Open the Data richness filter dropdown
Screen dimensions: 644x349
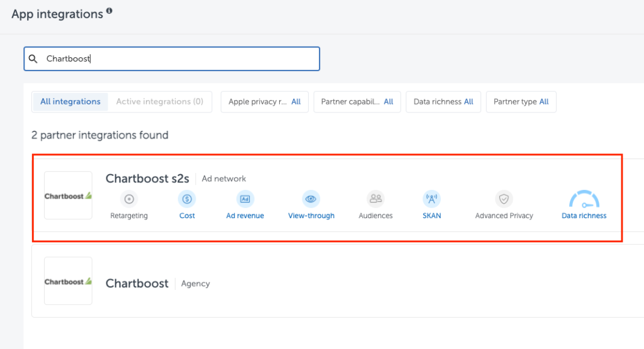(x=443, y=102)
